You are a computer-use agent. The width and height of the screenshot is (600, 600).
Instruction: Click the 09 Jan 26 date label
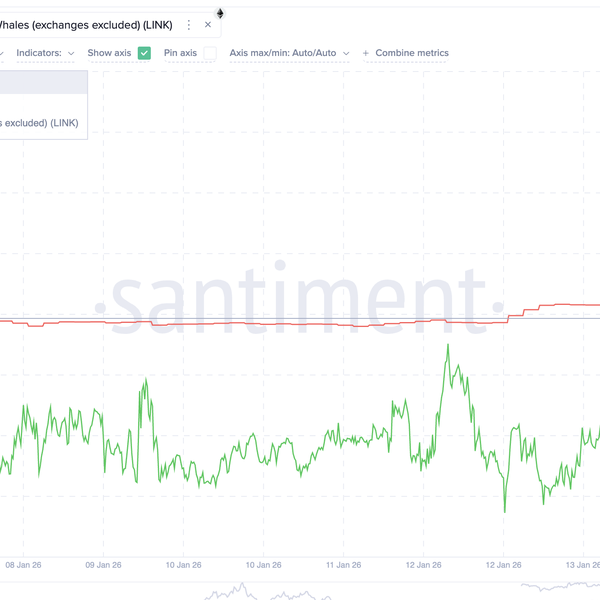click(x=103, y=565)
